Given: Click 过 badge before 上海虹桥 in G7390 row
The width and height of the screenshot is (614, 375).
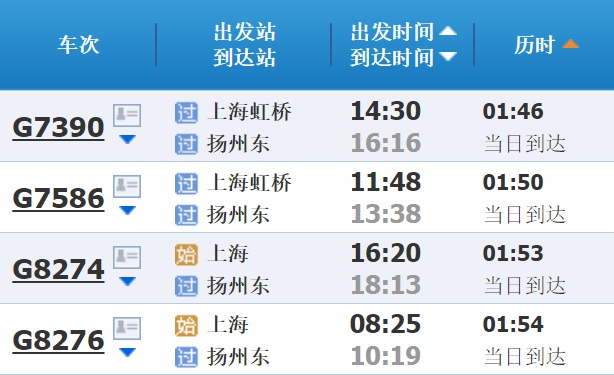Looking at the screenshot, I should pyautogui.click(x=186, y=112).
